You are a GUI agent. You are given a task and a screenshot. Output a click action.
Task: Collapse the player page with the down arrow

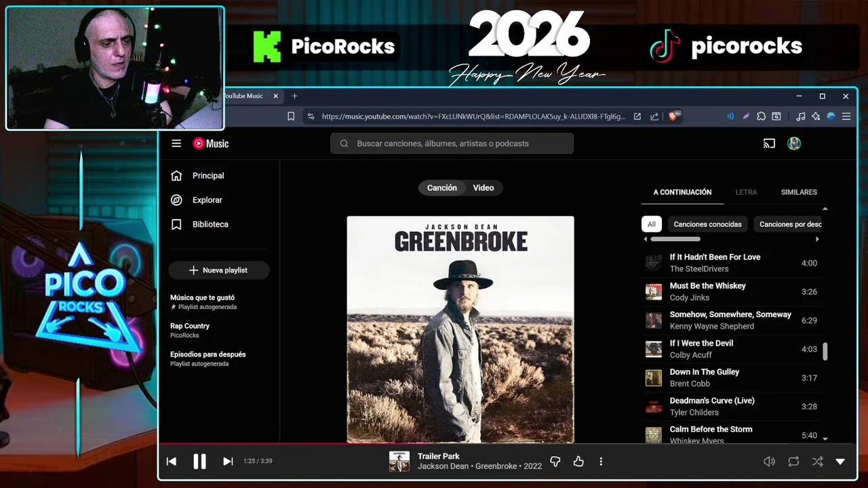tap(840, 462)
